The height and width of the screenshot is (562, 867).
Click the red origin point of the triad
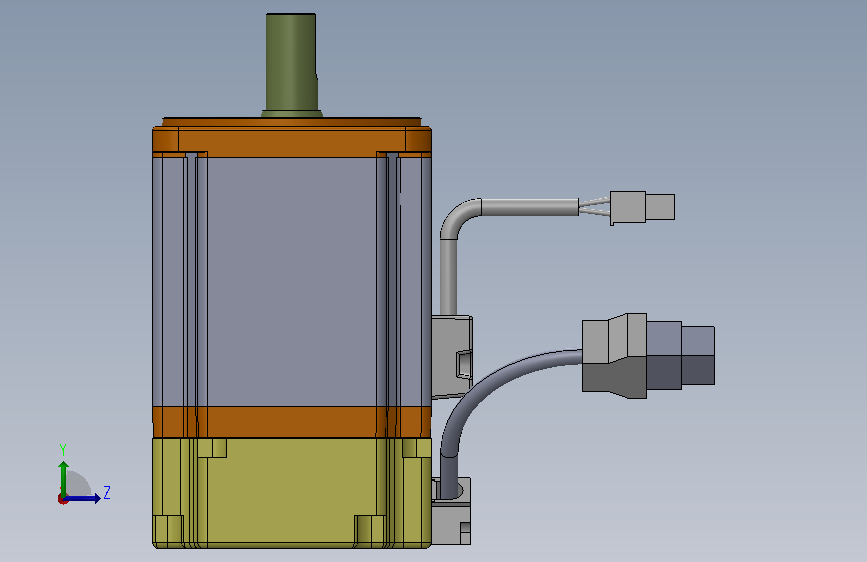click(62, 499)
